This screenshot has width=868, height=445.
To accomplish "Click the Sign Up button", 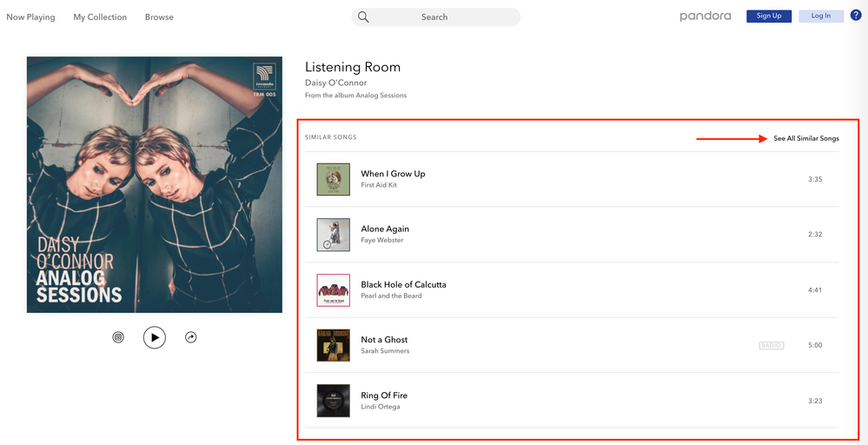I will coord(769,16).
